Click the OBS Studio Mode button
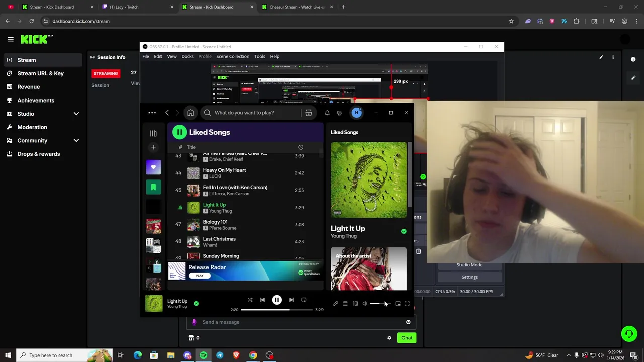This screenshot has height=362, width=644. pos(470,265)
